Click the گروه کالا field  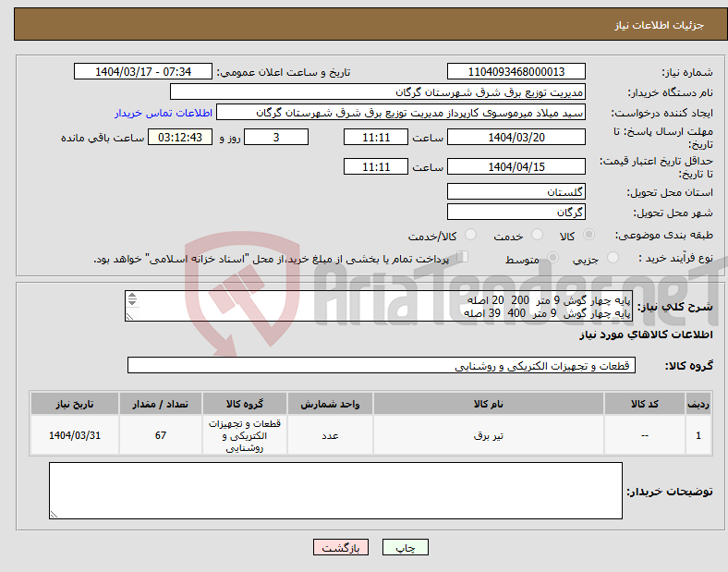382,365
